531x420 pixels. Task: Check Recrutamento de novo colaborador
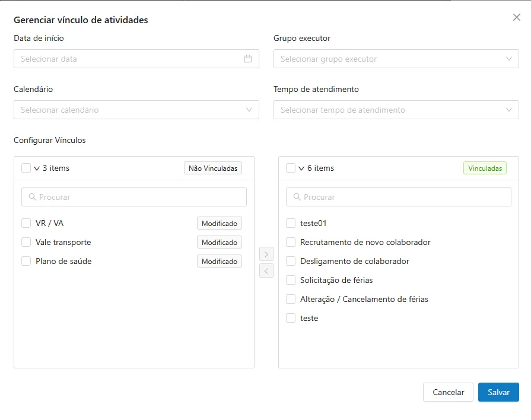coord(291,242)
